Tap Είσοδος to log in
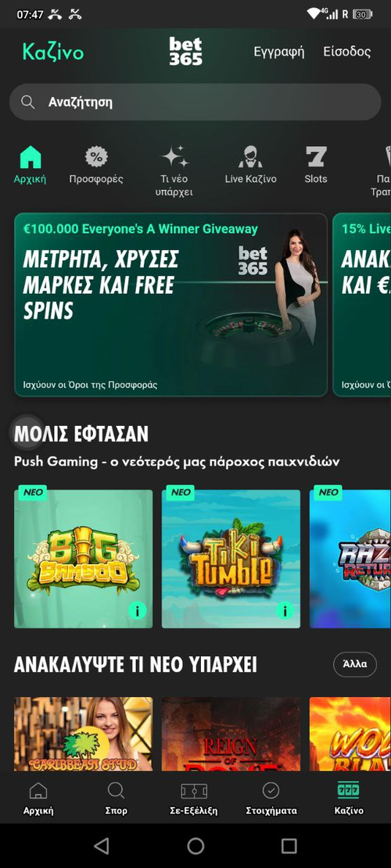The image size is (391, 868). coord(346,52)
